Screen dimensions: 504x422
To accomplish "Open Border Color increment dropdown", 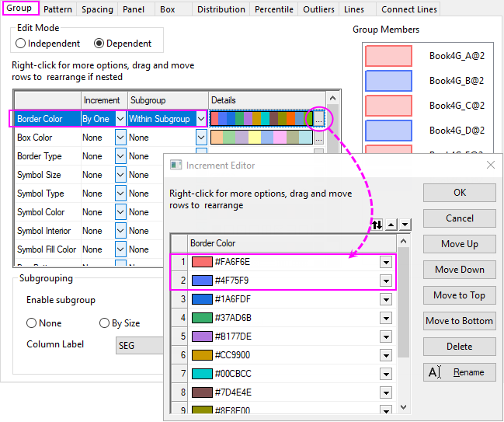I will [x=120, y=119].
